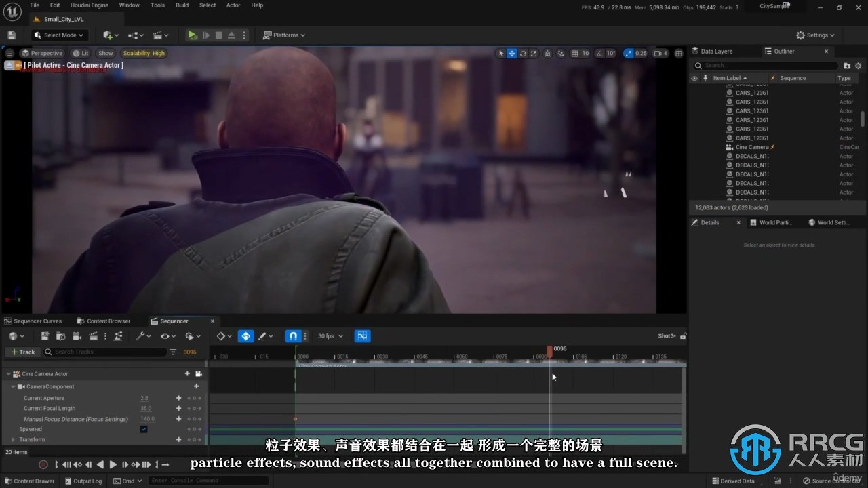Click the Stop play session square button

point(218,35)
